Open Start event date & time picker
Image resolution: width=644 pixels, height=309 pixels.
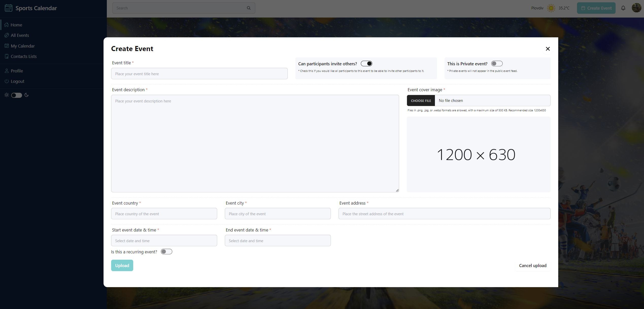pyautogui.click(x=164, y=241)
